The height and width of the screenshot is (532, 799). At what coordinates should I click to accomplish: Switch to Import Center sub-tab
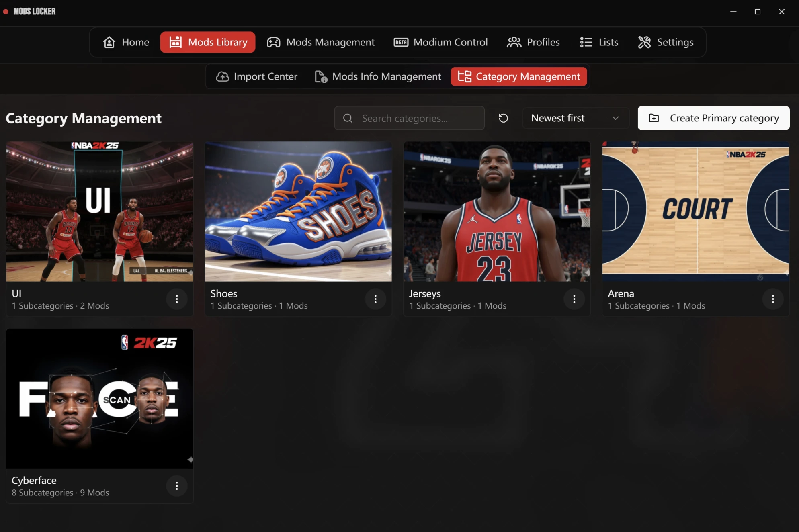pos(257,76)
